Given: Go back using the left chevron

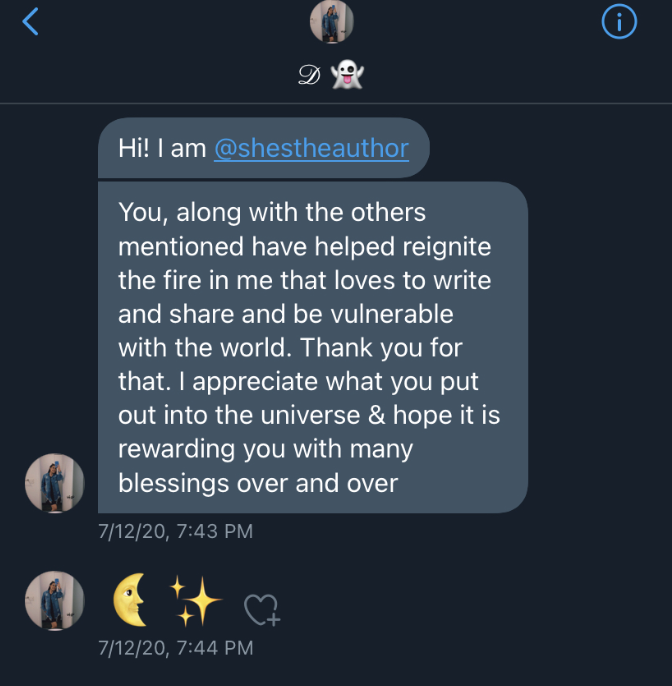Looking at the screenshot, I should point(31,21).
